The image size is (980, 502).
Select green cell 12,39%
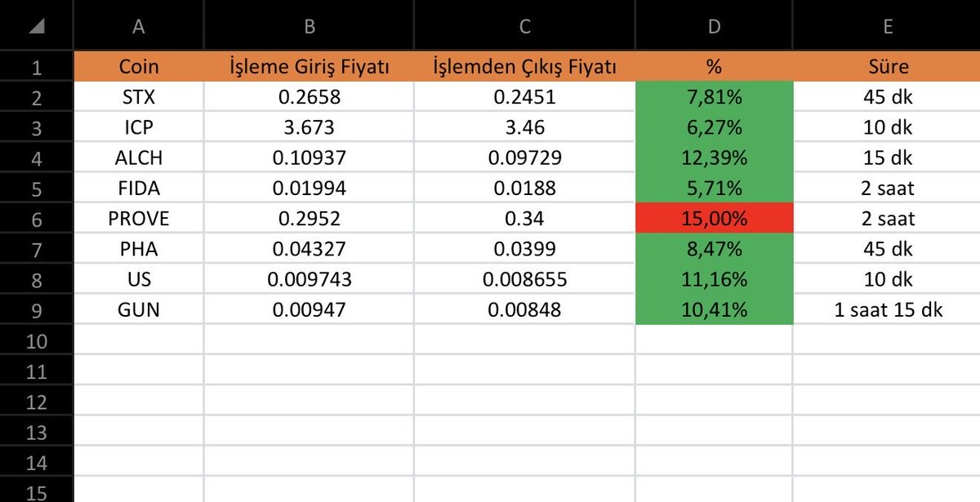tap(714, 158)
